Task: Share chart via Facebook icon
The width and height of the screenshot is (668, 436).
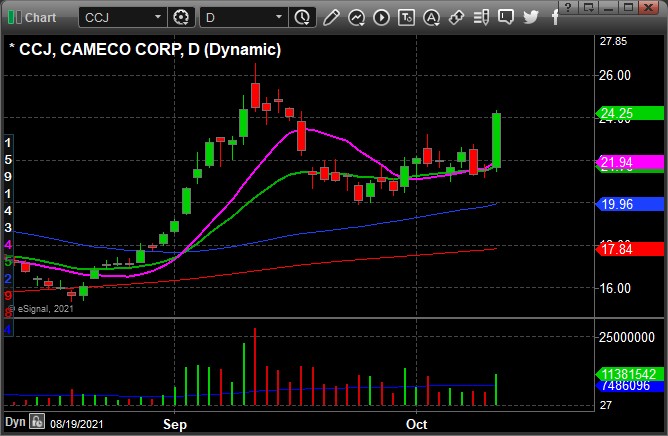Action: [555, 17]
